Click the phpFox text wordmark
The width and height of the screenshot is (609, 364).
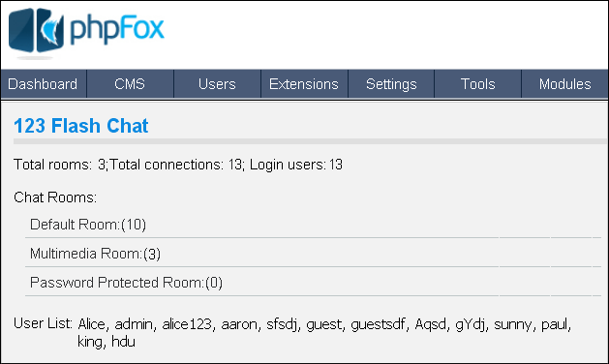[117, 29]
